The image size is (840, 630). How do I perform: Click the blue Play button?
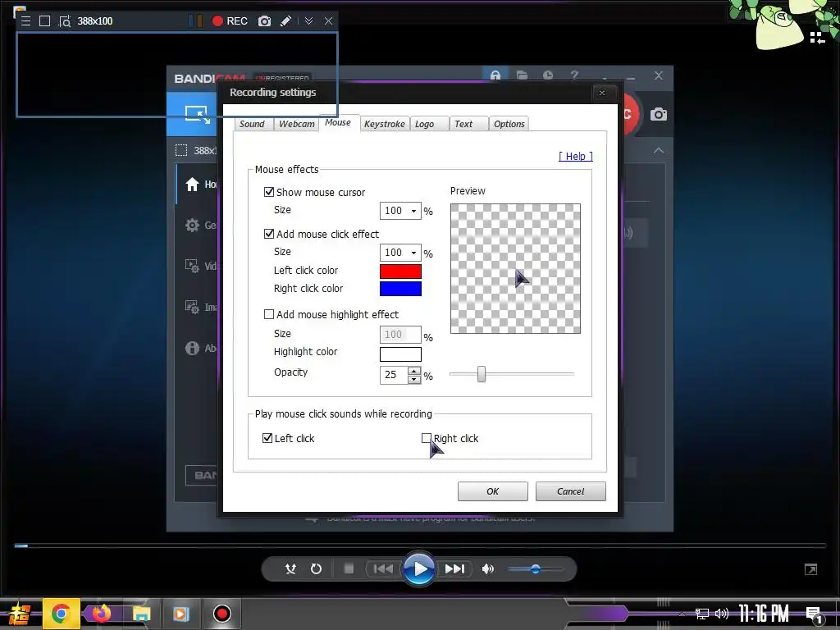pos(419,569)
